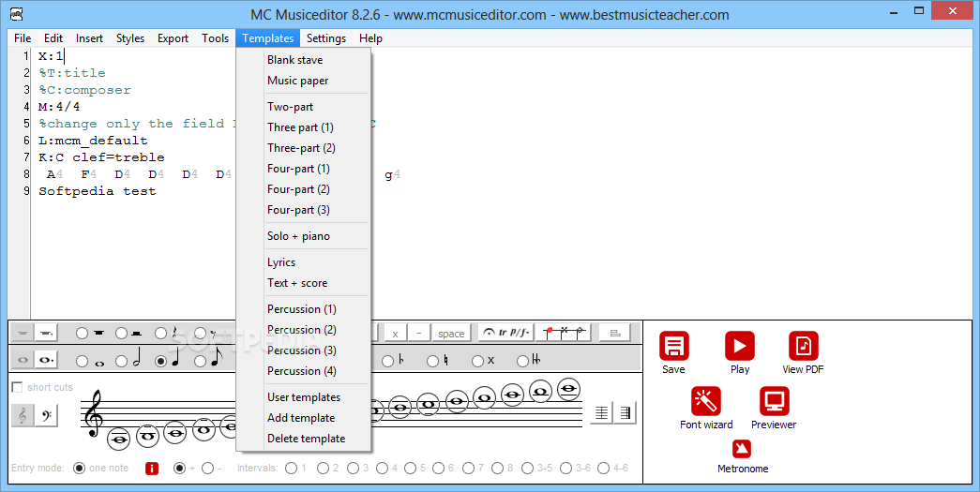The width and height of the screenshot is (980, 492).
Task: Select the flat accidental radio button
Action: click(387, 361)
